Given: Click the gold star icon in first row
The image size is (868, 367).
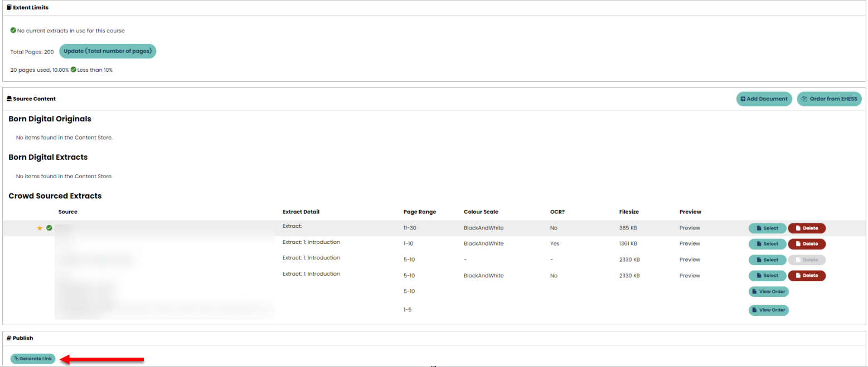Looking at the screenshot, I should point(40,228).
